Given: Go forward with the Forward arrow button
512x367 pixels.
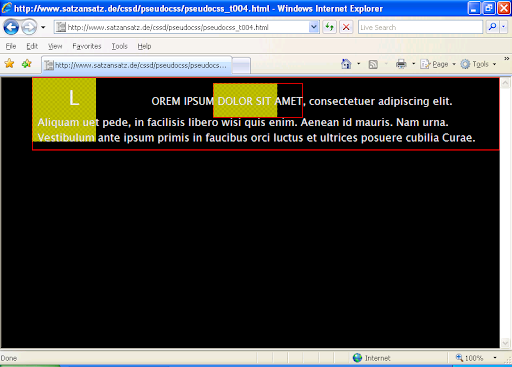Looking at the screenshot, I should pos(29,27).
